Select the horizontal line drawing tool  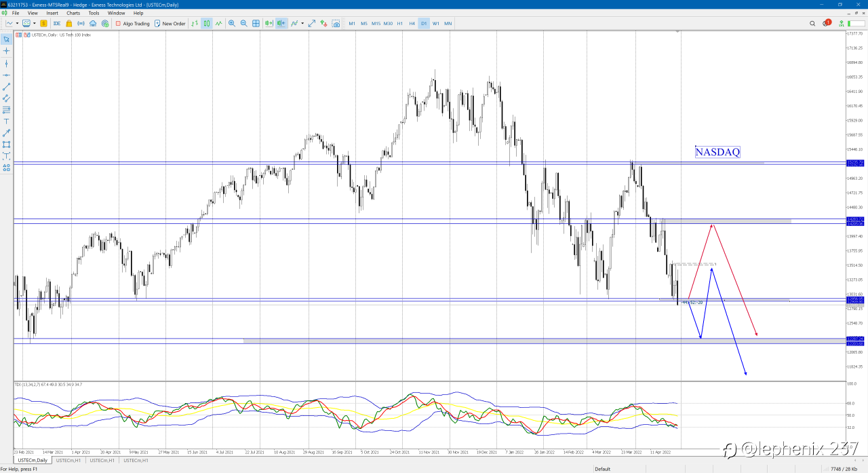[x=6, y=75]
